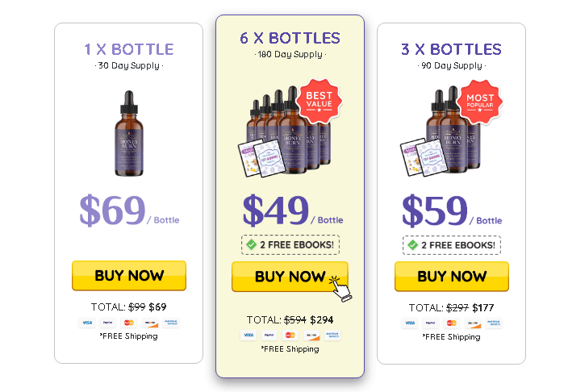Click Buy Now for 3 bottles

tap(451, 276)
